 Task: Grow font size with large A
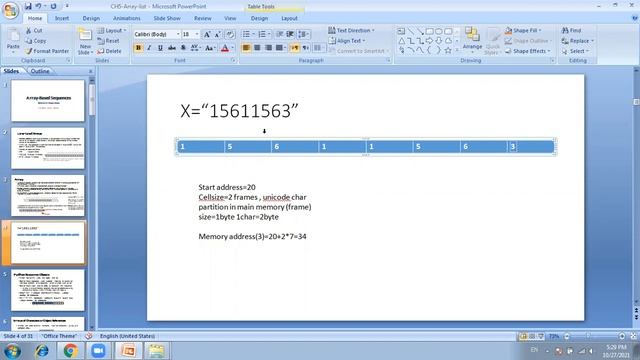pos(207,34)
